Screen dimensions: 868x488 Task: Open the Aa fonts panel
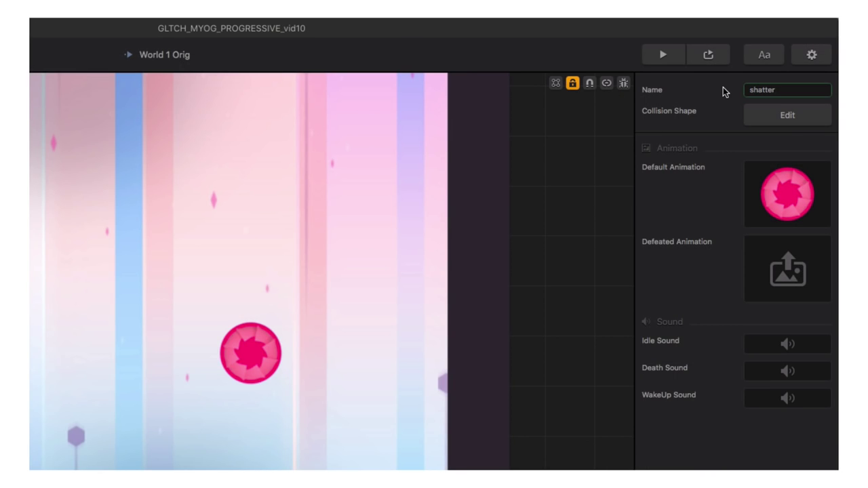(764, 55)
